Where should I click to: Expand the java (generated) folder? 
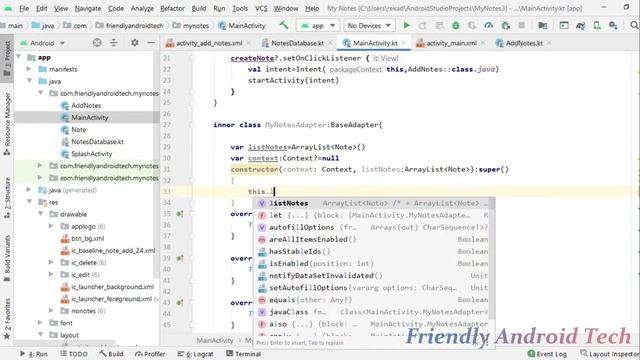[x=29, y=190]
